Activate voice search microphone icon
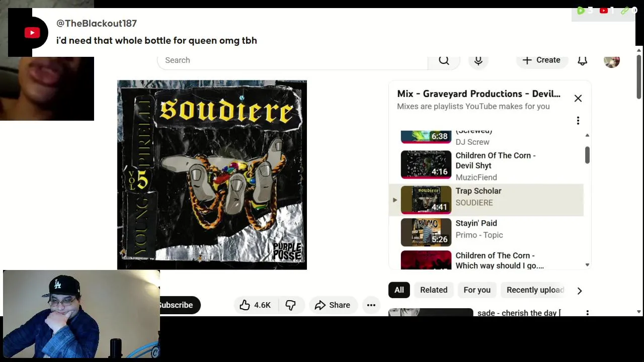Screen dimensions: 644x362 [478, 60]
